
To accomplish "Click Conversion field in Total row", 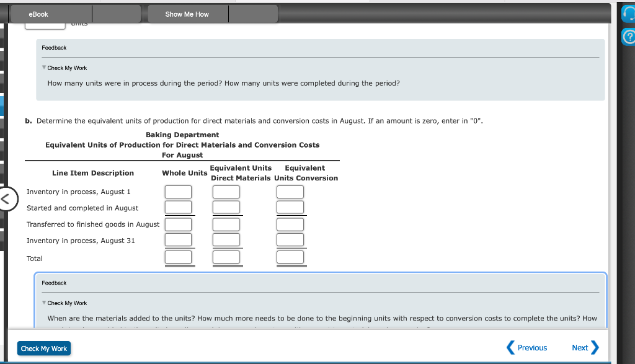I will pos(290,257).
